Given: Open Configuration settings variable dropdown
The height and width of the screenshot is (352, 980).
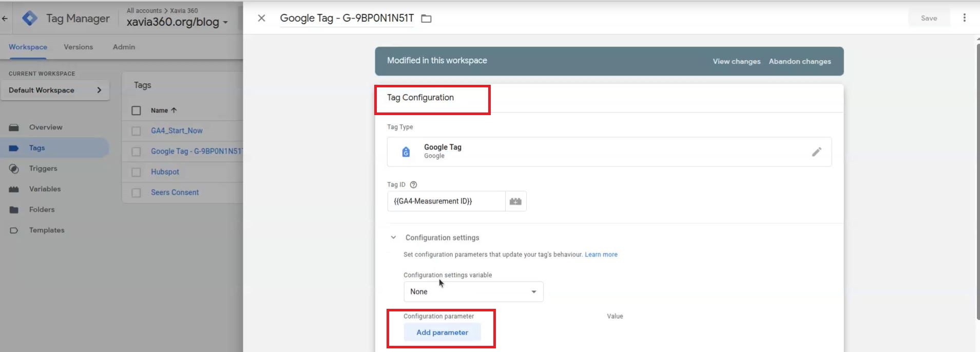Looking at the screenshot, I should coord(473,291).
